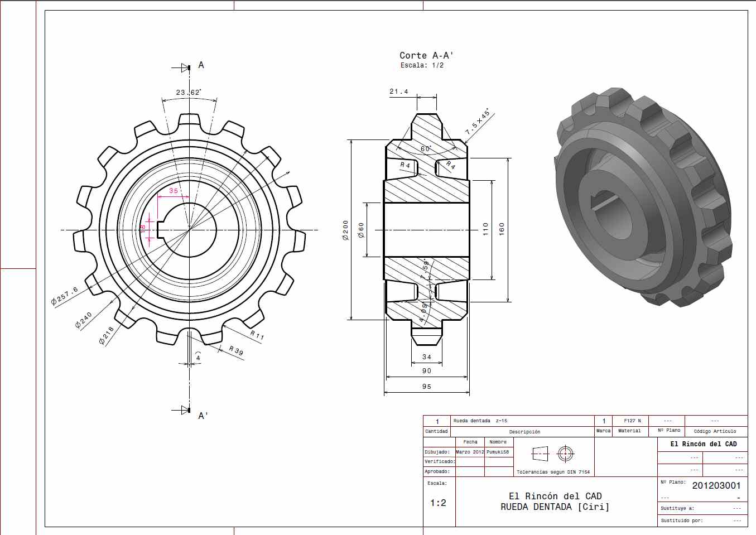Select the 34 width dimension

(x=427, y=357)
